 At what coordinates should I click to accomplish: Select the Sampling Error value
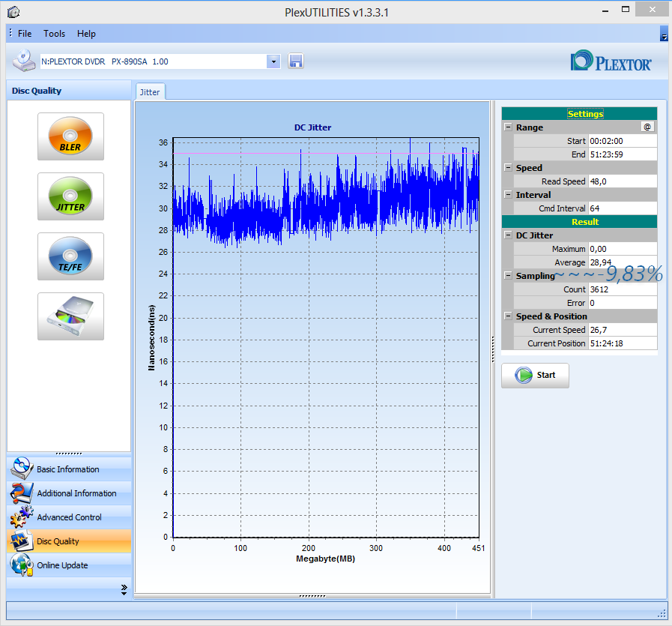pos(623,303)
